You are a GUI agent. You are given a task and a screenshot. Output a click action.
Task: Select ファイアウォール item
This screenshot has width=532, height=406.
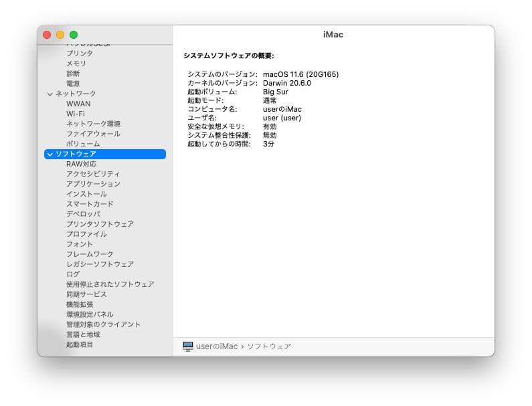tap(93, 134)
